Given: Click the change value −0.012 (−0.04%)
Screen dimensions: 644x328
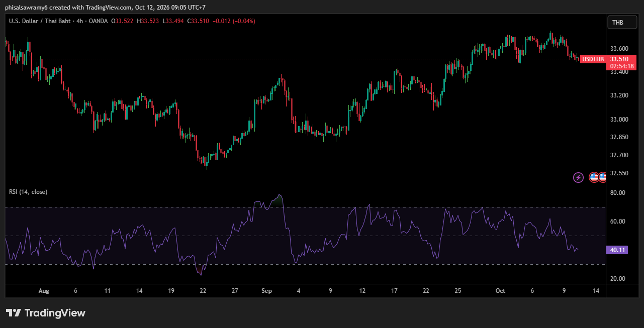Looking at the screenshot, I should click(234, 21).
